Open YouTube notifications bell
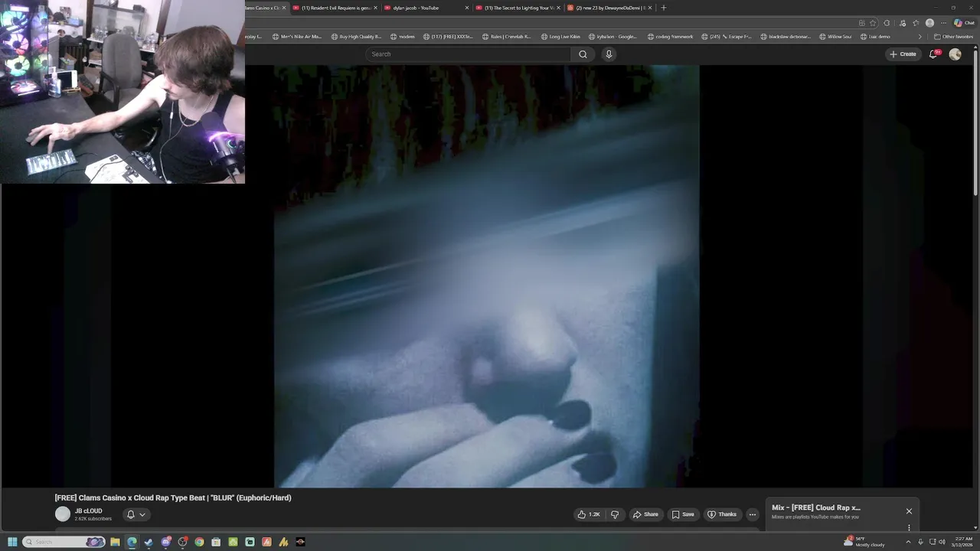Screen dimensions: 980x551 pyautogui.click(x=933, y=54)
